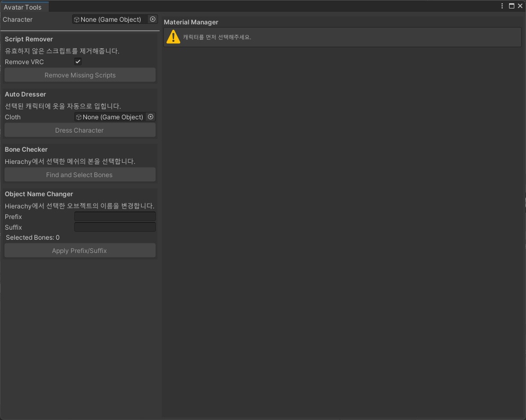Select the Cloth None (Game Object) field
526x420 pixels.
coord(110,117)
